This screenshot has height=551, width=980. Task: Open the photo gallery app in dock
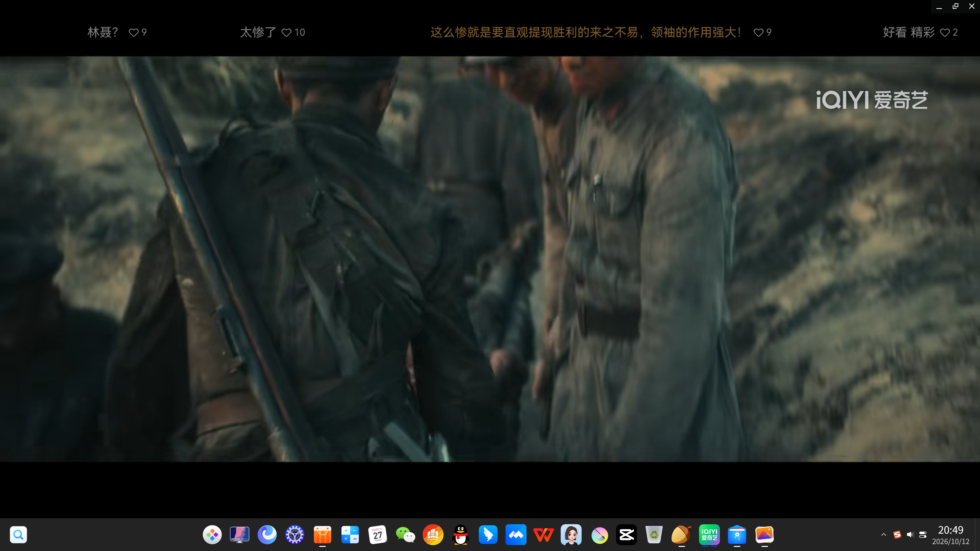tap(764, 535)
